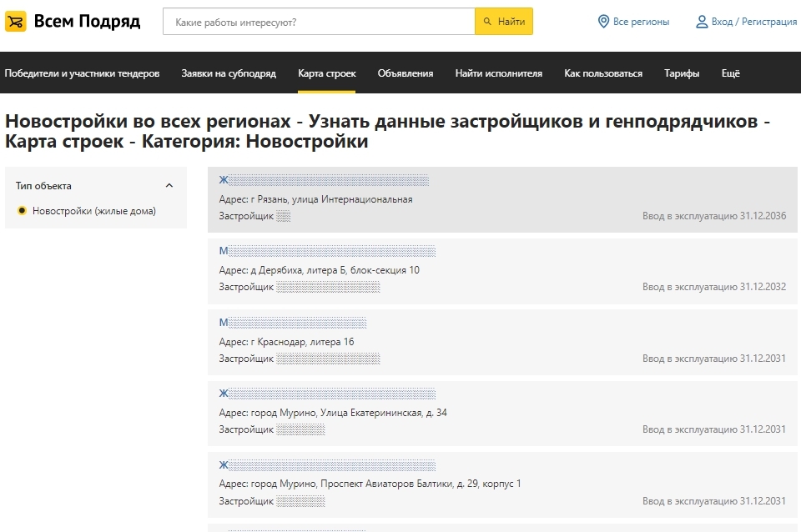The width and height of the screenshot is (801, 532).
Task: Open Как пользоваться help page
Action: [603, 73]
